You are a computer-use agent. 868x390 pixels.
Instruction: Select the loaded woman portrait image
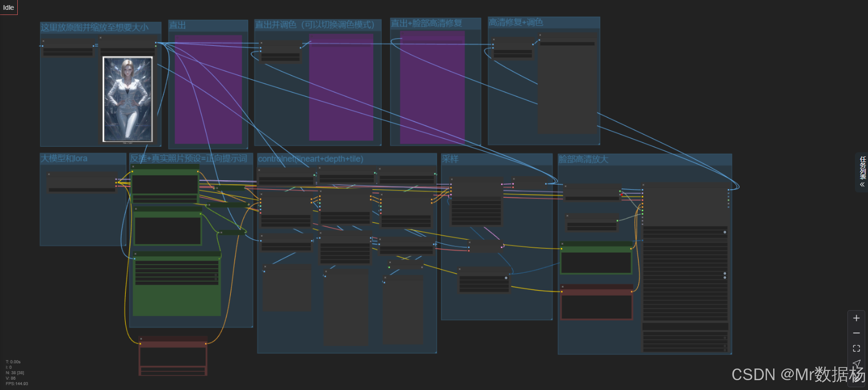pyautogui.click(x=128, y=99)
